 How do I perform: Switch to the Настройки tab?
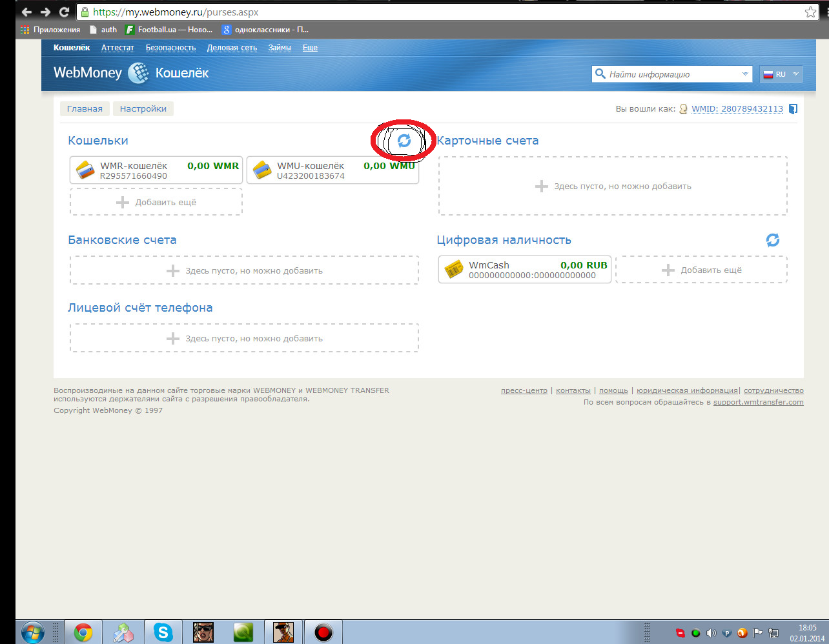[x=143, y=108]
